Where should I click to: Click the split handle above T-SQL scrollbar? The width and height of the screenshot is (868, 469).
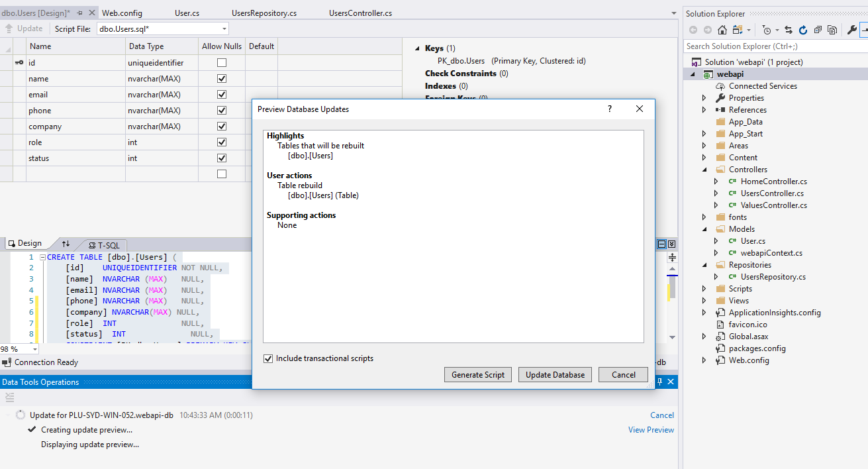[x=672, y=258]
